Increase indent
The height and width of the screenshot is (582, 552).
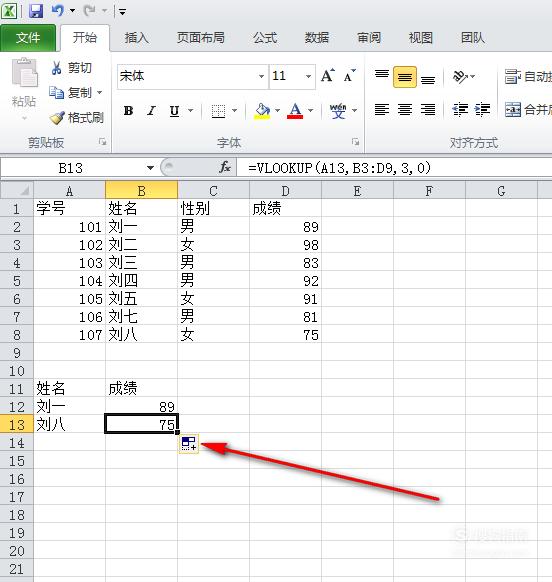(482, 110)
